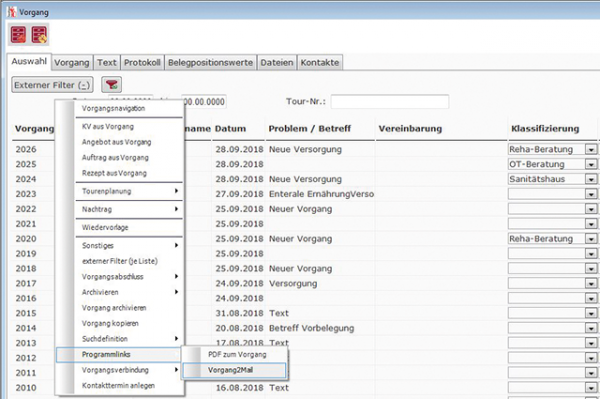Switch to the Auswahl tab
The width and height of the screenshot is (600, 399).
(x=29, y=62)
